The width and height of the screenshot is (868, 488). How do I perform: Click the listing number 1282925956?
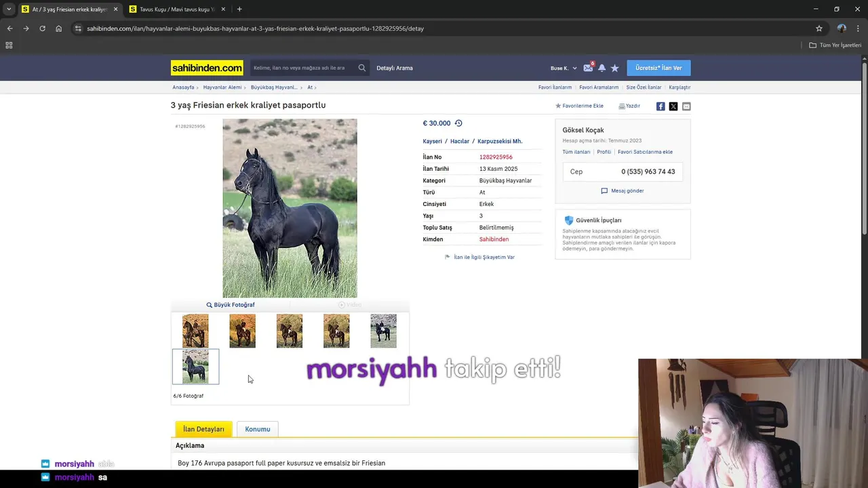pos(496,157)
